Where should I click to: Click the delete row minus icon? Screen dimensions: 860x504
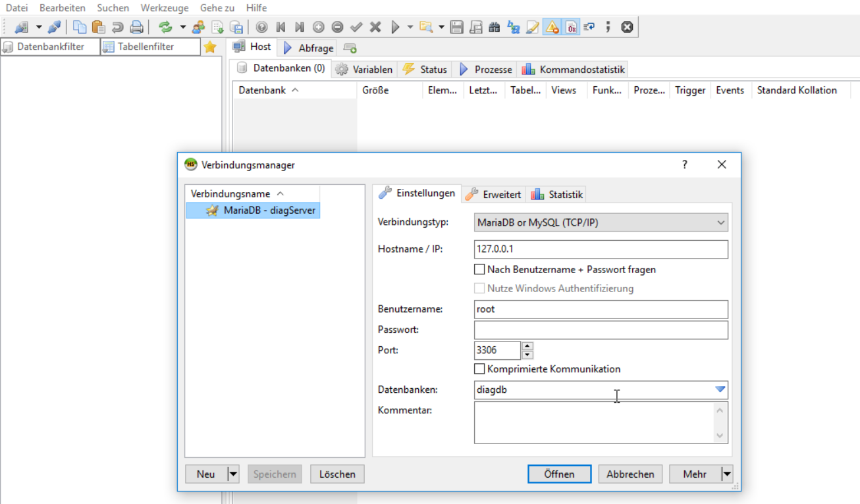[x=337, y=27]
